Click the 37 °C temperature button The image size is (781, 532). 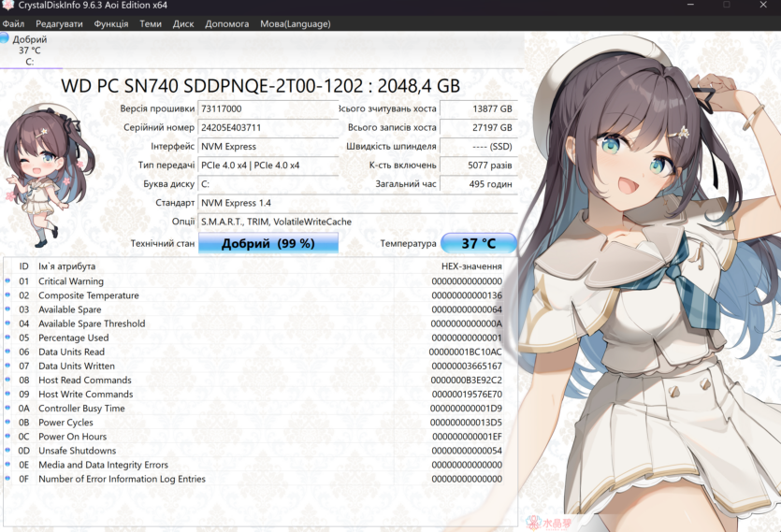479,243
